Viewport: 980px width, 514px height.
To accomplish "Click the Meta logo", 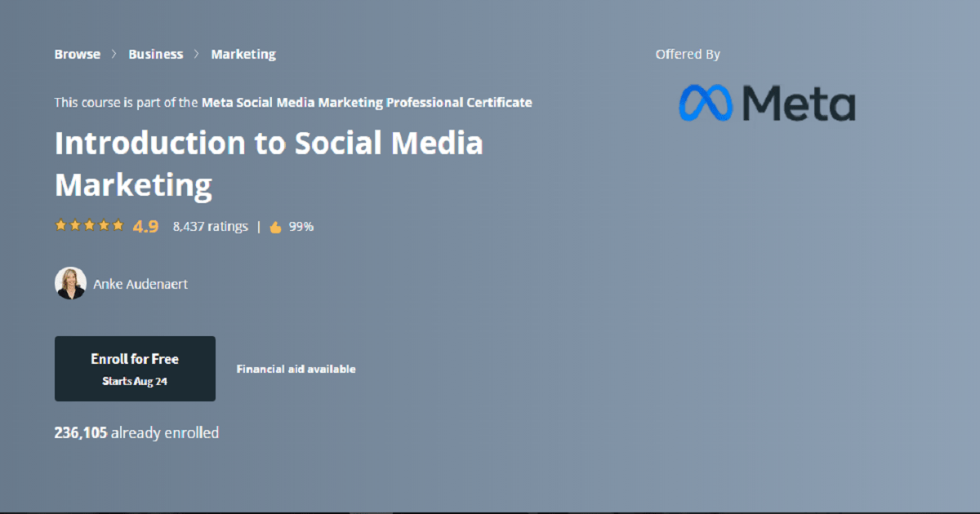I will [x=767, y=104].
